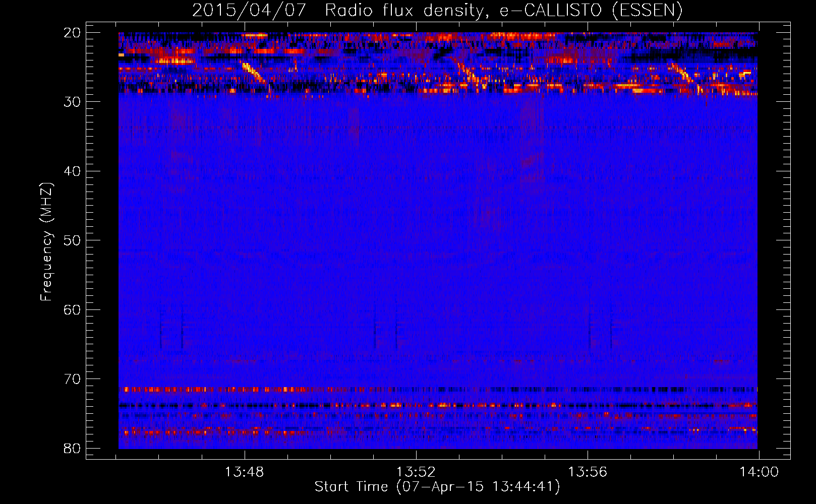Viewport: 816px width, 504px height.
Task: Click the 13:56 time tick label
Action: (x=588, y=472)
